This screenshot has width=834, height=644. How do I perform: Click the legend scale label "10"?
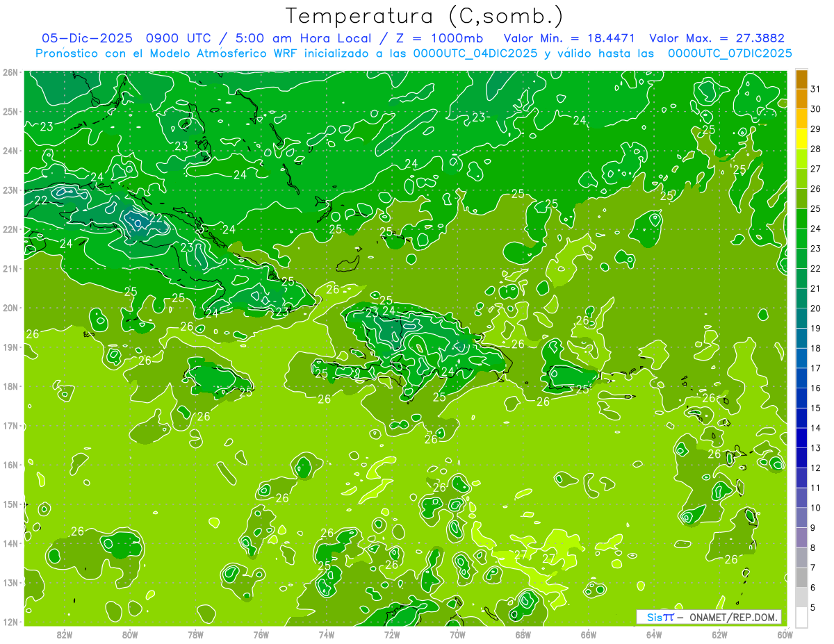815,508
